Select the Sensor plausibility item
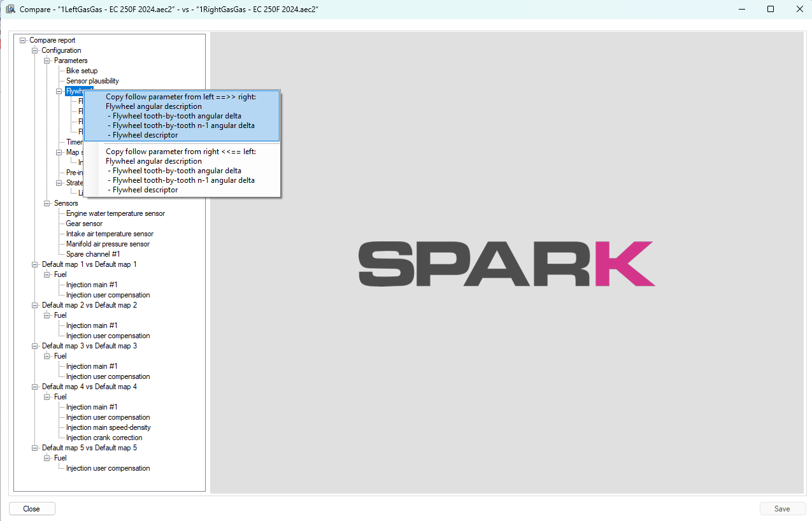The image size is (812, 521). [92, 81]
